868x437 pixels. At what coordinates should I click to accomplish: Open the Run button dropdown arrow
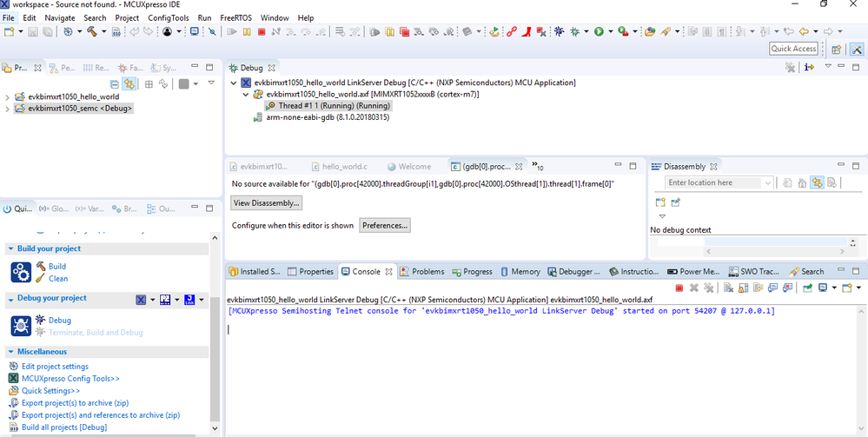coord(610,31)
